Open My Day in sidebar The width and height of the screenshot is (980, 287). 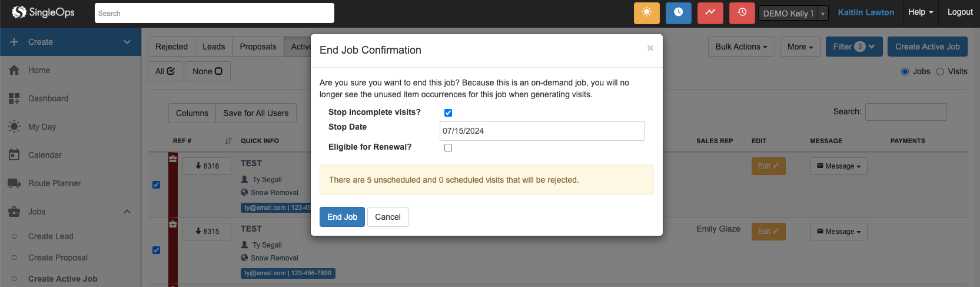click(42, 127)
